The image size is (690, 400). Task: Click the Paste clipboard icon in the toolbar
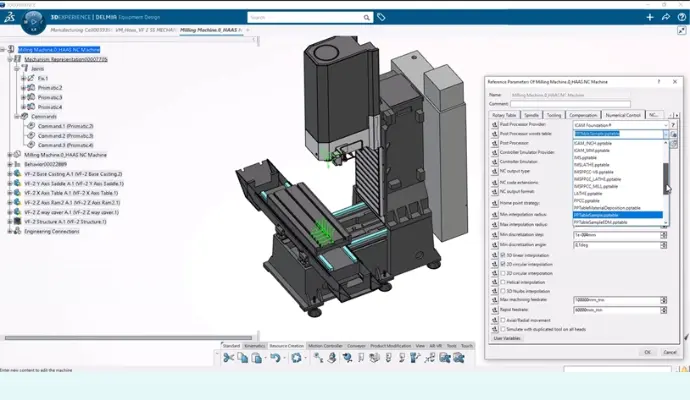[x=257, y=358]
